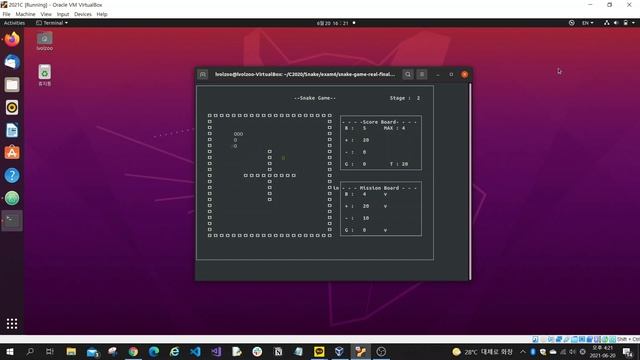Open the Devices menu in VirtualBox

pos(83,14)
